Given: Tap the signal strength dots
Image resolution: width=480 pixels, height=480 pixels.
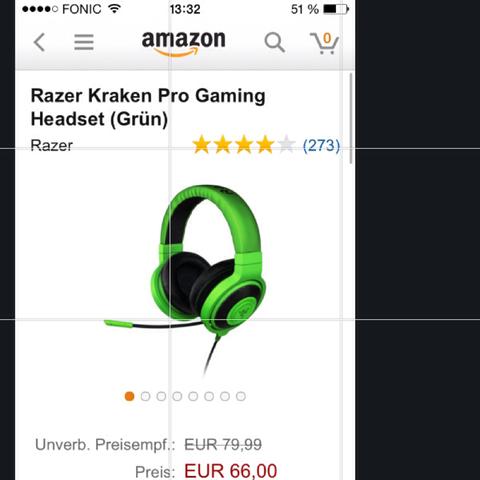Looking at the screenshot, I should (40, 9).
